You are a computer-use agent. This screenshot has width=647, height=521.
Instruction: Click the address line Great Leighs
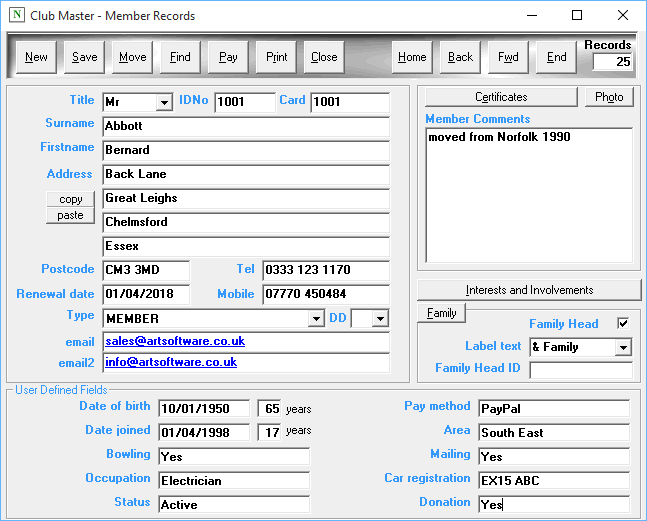[246, 198]
